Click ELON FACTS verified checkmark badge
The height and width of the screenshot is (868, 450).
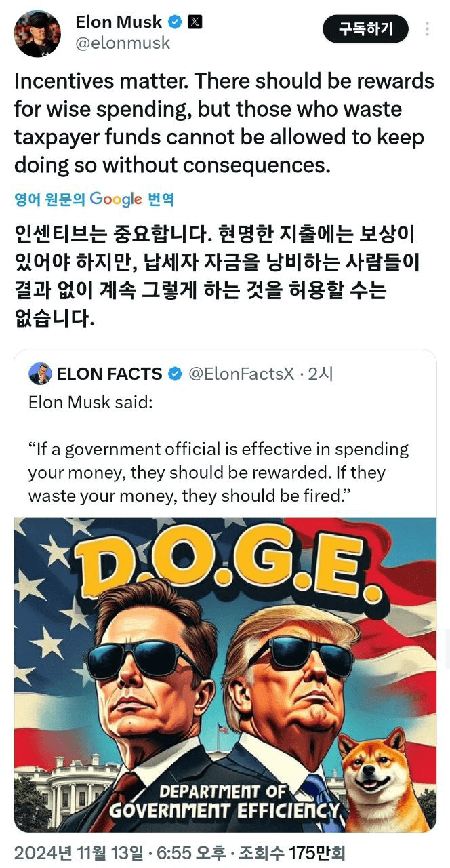click(174, 374)
